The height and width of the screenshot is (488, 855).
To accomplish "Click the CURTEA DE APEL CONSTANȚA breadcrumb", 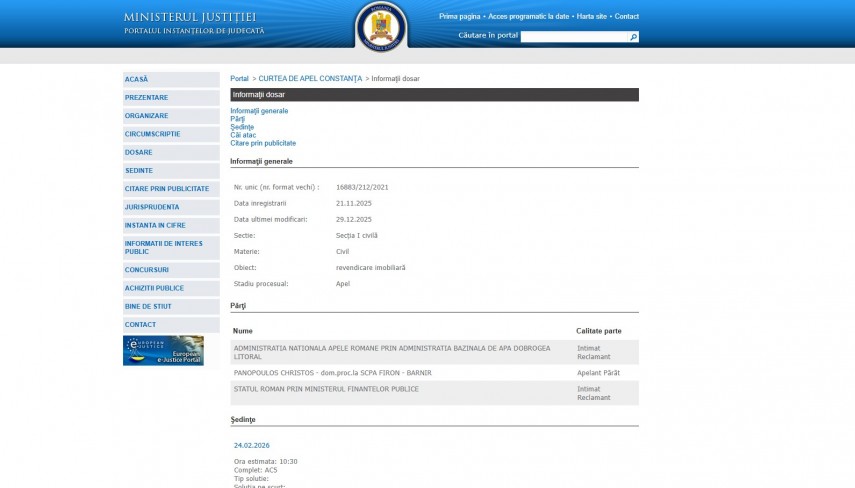I will 310,78.
